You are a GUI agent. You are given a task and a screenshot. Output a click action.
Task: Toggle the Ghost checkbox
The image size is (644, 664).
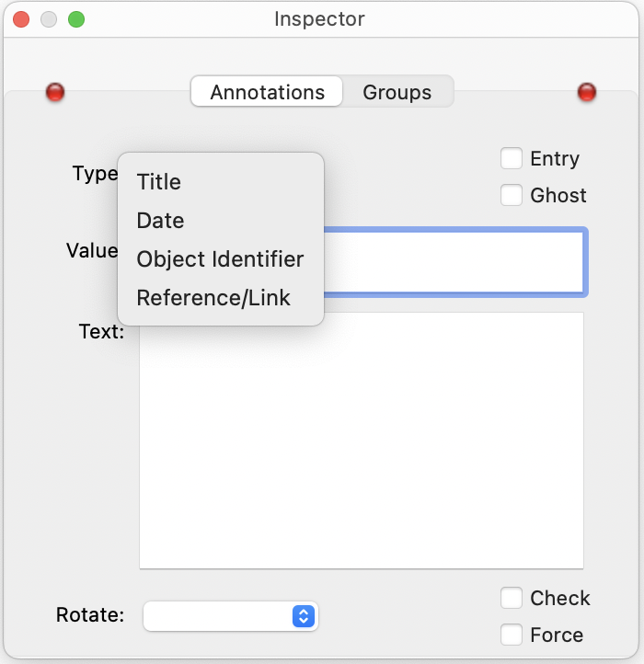[x=512, y=195]
